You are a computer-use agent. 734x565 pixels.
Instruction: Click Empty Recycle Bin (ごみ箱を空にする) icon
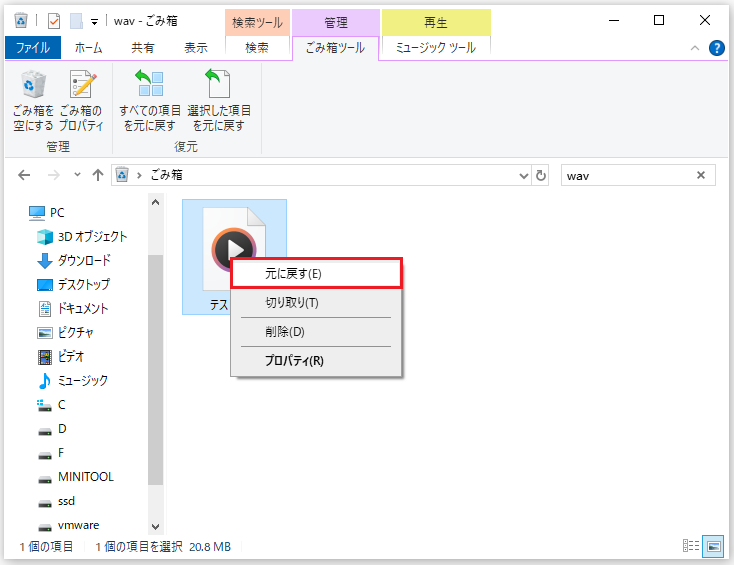click(x=33, y=101)
